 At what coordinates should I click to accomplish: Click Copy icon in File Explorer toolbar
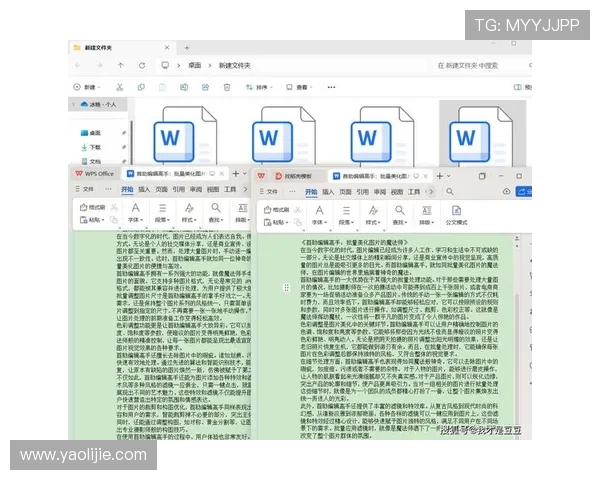tap(141, 87)
